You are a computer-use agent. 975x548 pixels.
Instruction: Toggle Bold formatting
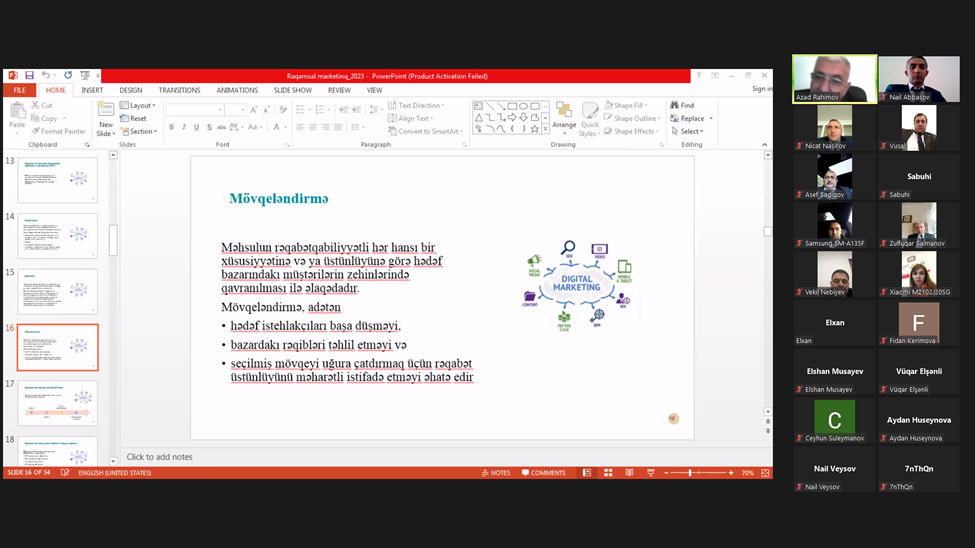pos(171,128)
